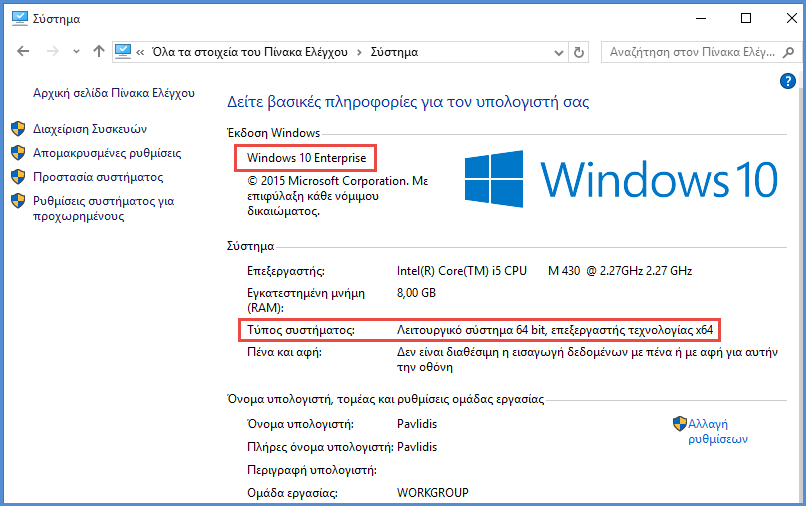Click the 8,00 GB installed memory value
This screenshot has width=806, height=506.
point(416,293)
